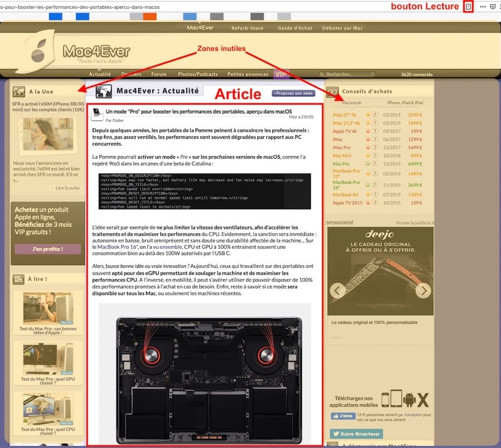Open the help icon for iMac Pro

[x=375, y=147]
